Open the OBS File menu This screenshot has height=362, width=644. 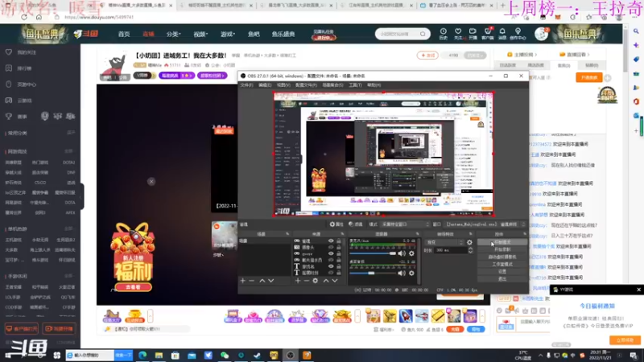[246, 85]
